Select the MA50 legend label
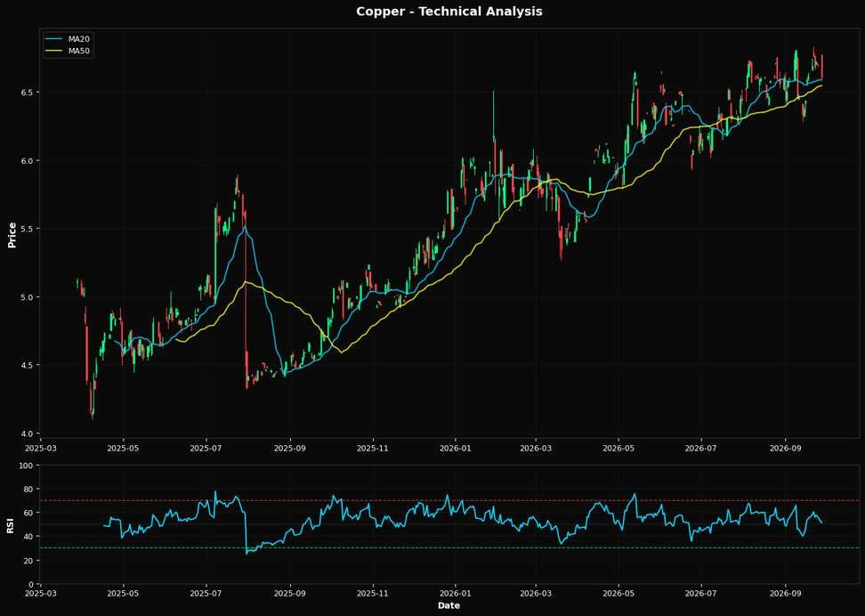 [79, 52]
